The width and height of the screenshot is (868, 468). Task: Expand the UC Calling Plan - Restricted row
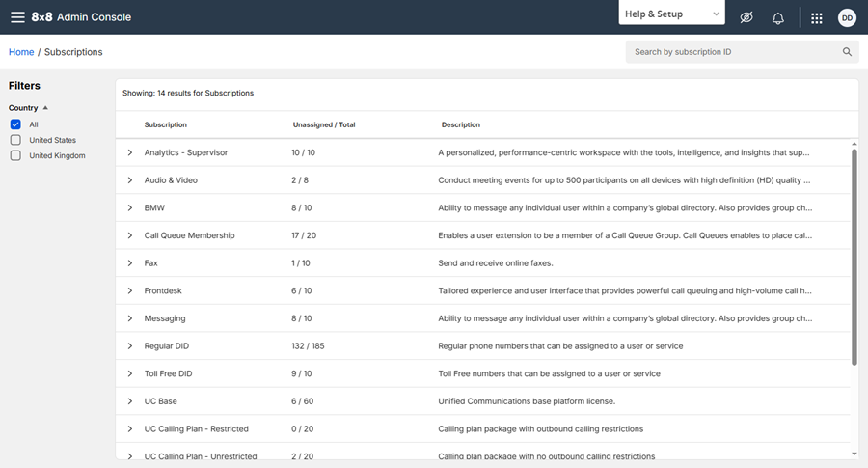pyautogui.click(x=130, y=429)
